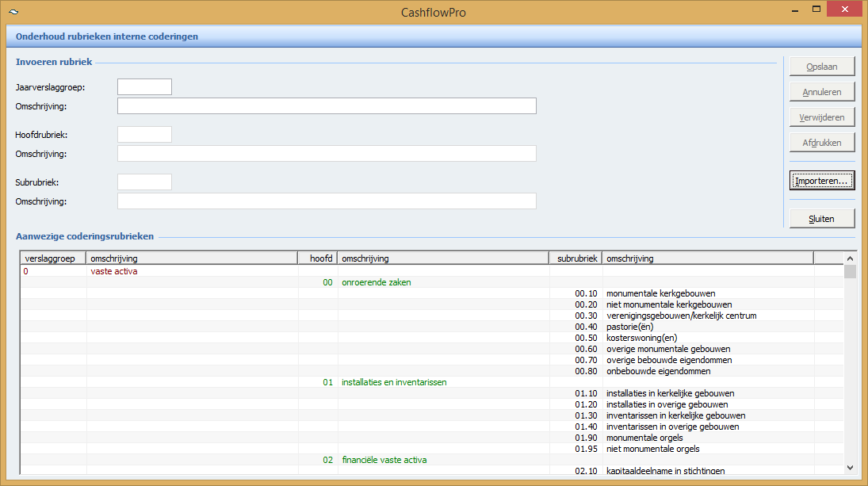
Task: Click the CashflowPro app icon in title bar
Action: tap(13, 12)
